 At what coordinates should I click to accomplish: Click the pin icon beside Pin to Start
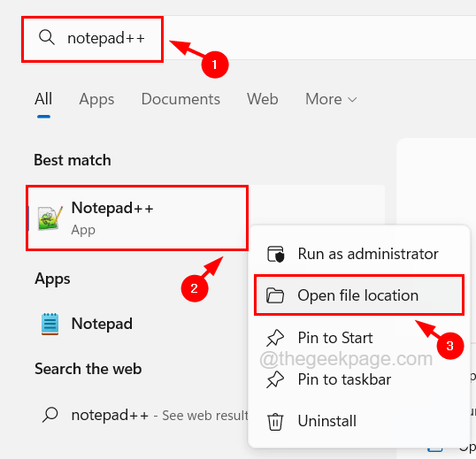pos(275,338)
